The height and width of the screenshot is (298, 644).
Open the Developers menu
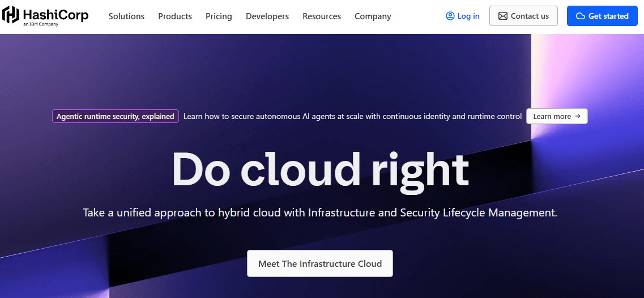pos(267,16)
